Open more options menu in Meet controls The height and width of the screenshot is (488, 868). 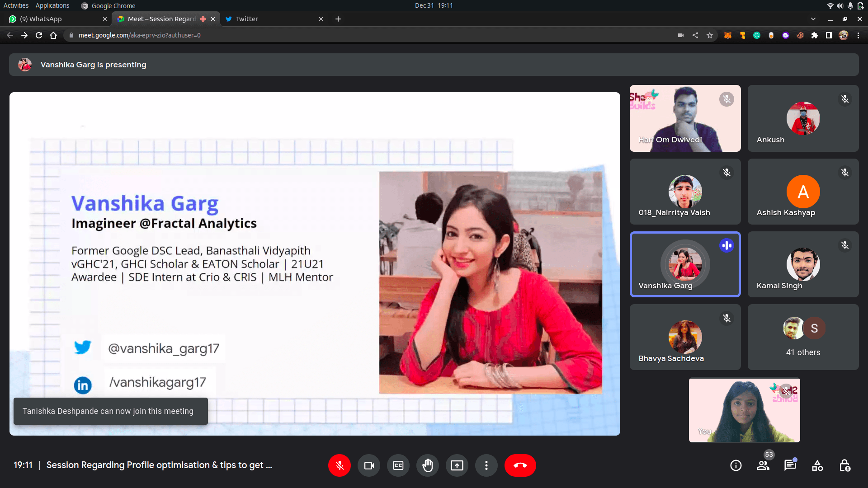[x=486, y=465]
